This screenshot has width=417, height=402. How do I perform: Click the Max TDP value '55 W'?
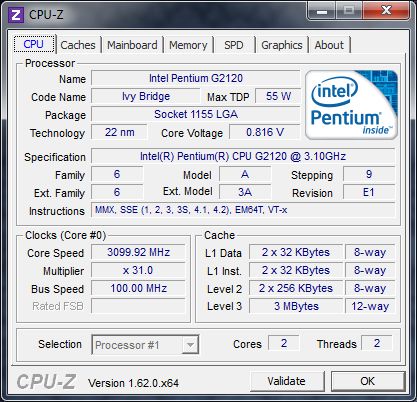[278, 96]
